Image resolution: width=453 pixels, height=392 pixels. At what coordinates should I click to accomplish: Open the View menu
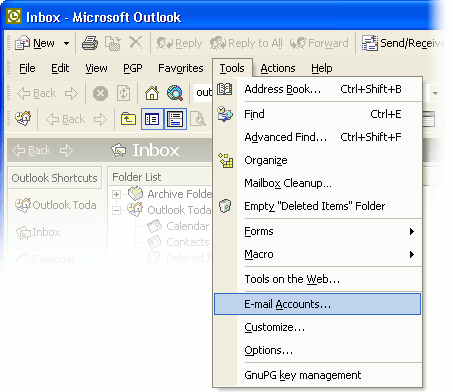coord(96,68)
